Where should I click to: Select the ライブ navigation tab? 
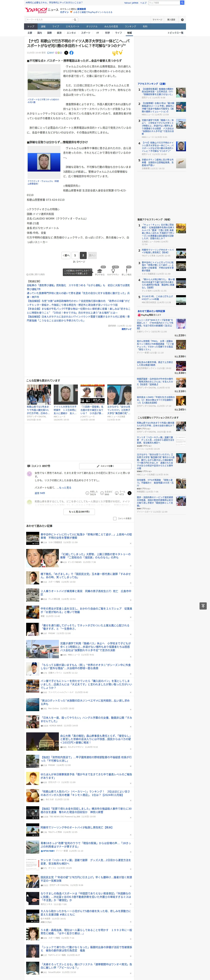click(56, 27)
